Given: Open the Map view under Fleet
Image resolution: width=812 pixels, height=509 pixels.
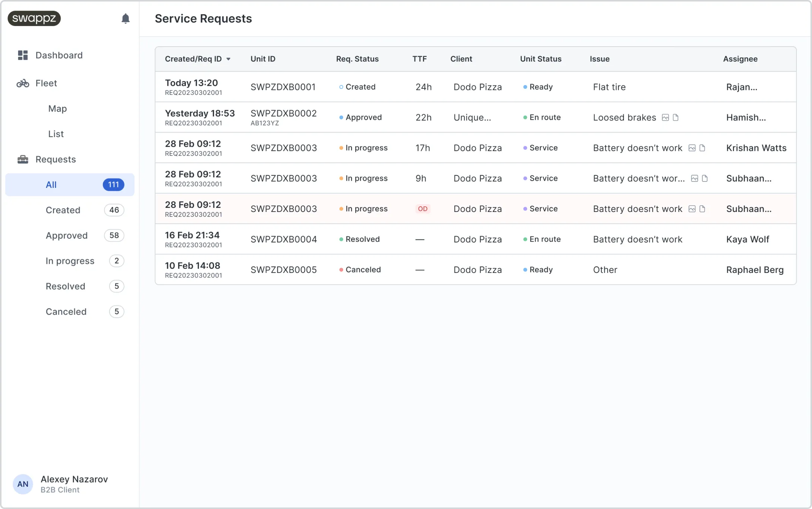Looking at the screenshot, I should coord(57,109).
